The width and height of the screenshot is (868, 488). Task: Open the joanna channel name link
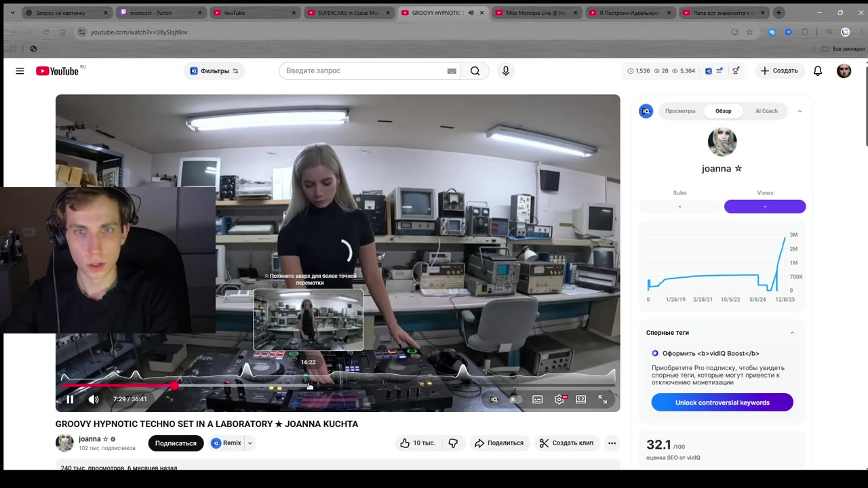point(90,439)
